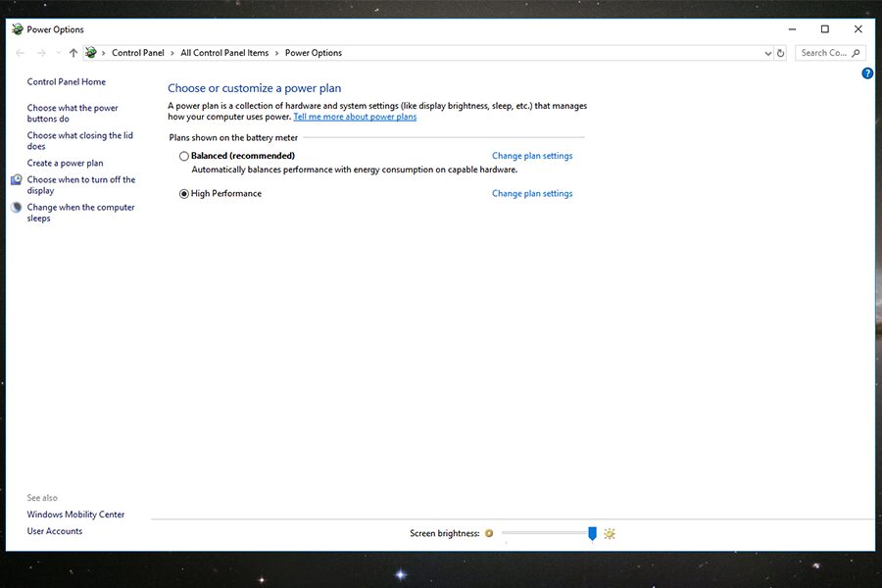Image resolution: width=882 pixels, height=588 pixels.
Task: Click the screen brightness slider handle
Action: point(592,533)
